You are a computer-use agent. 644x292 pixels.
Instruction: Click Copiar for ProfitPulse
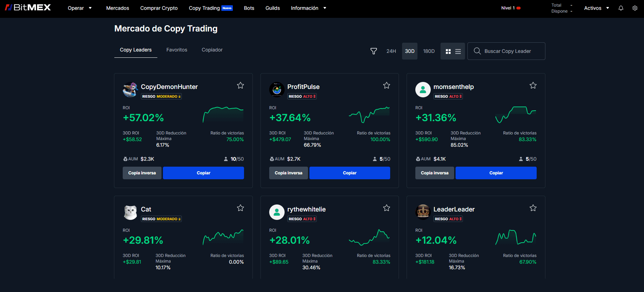tap(350, 173)
